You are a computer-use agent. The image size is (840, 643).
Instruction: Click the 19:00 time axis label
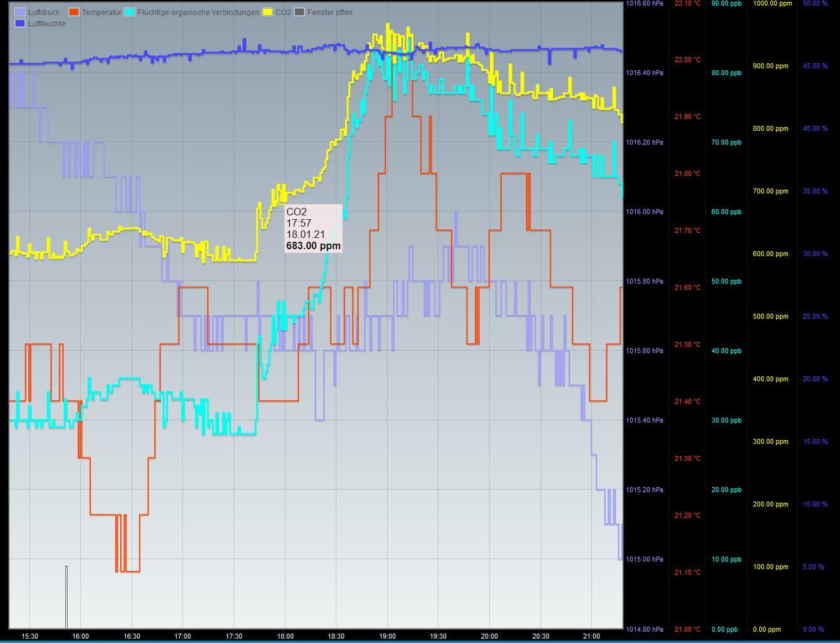(x=387, y=637)
